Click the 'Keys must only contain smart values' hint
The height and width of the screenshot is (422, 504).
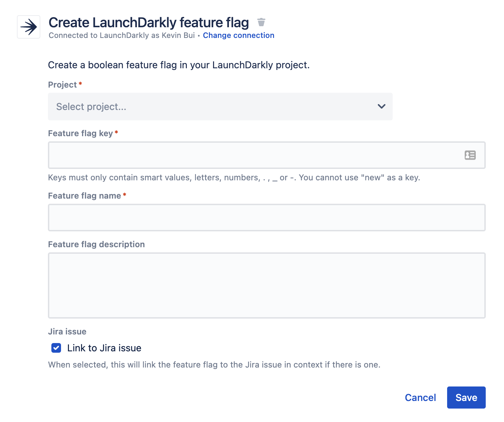234,178
